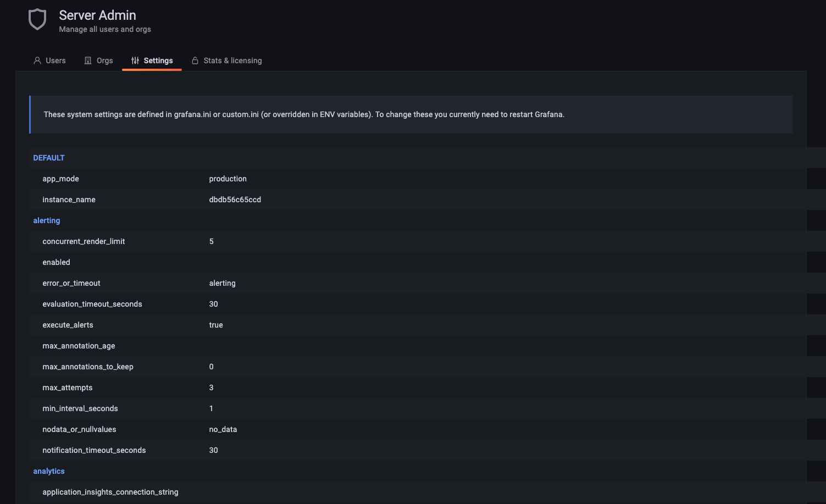This screenshot has width=826, height=504.
Task: Click the application_insights_connection_string row
Action: (x=110, y=492)
